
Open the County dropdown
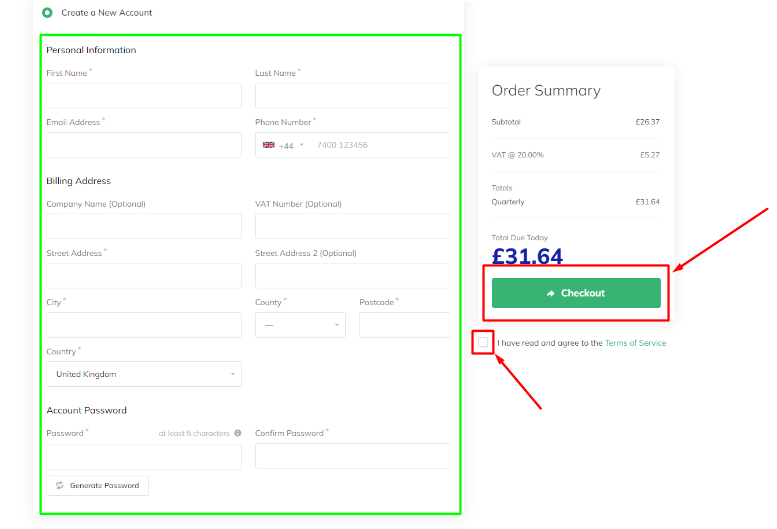[x=300, y=324]
